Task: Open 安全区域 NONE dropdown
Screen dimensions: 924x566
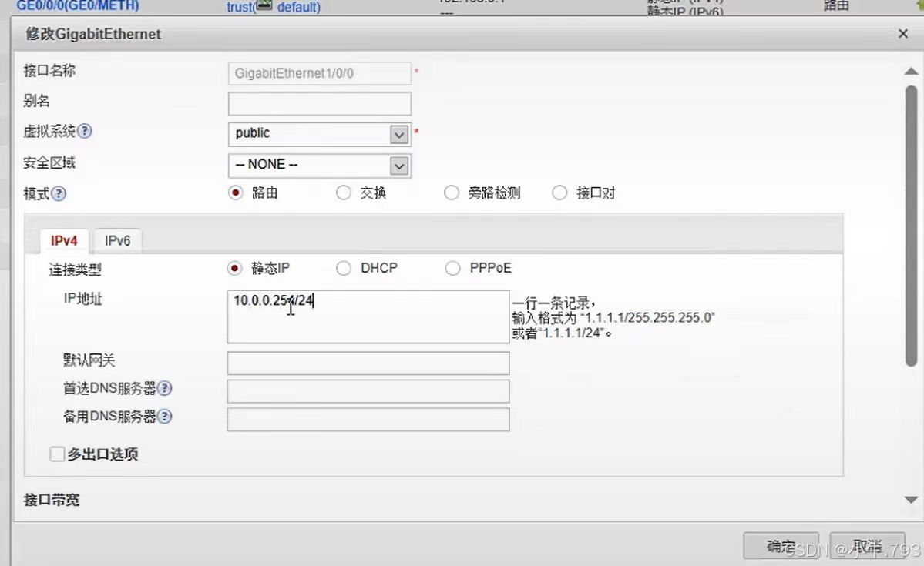Action: pos(399,166)
